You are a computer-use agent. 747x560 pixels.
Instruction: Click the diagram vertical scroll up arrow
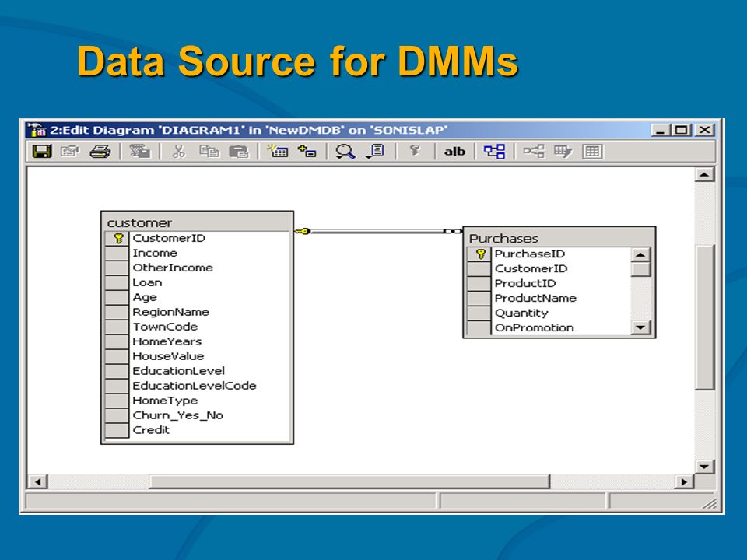704,175
